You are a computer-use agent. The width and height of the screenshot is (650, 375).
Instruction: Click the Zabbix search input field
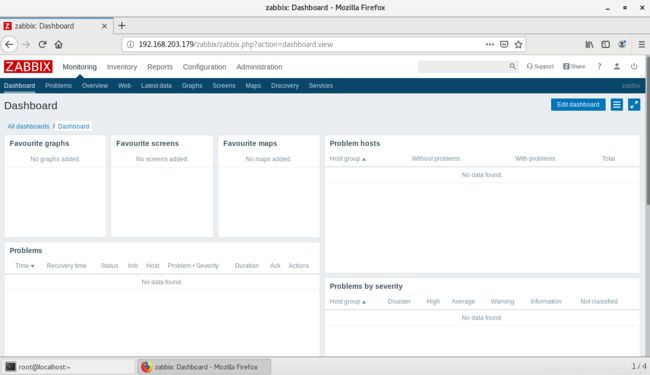463,66
